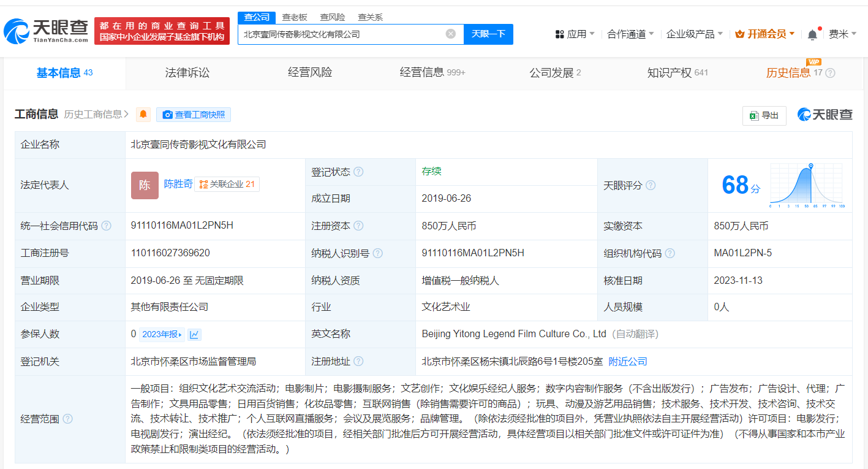868x469 pixels.
Task: Open the 附近公司 link
Action: point(629,361)
